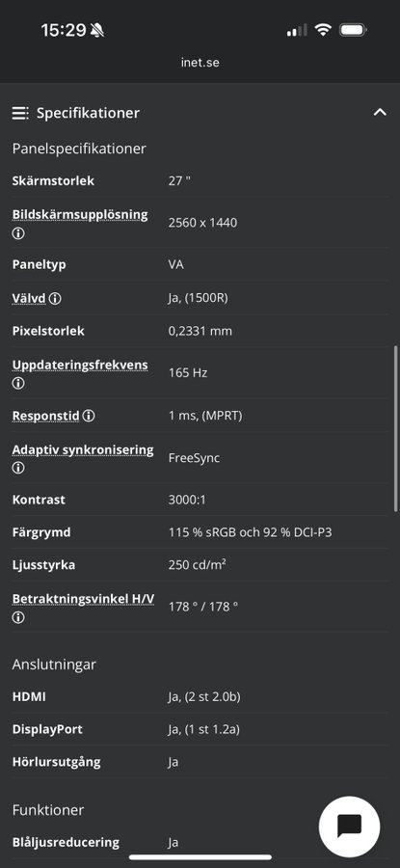The width and height of the screenshot is (400, 868).
Task: Tap the info icon under Betraktningsvinkel H/V
Action: click(x=18, y=617)
